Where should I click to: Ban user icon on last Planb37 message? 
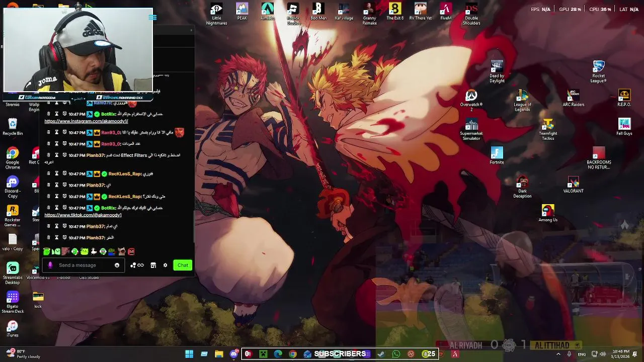[64, 237]
